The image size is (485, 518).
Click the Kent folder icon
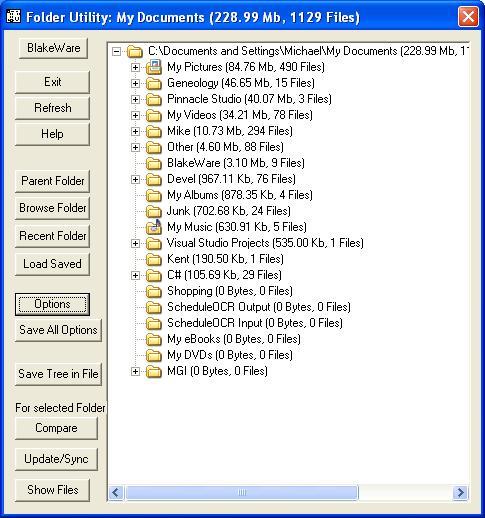[x=154, y=259]
